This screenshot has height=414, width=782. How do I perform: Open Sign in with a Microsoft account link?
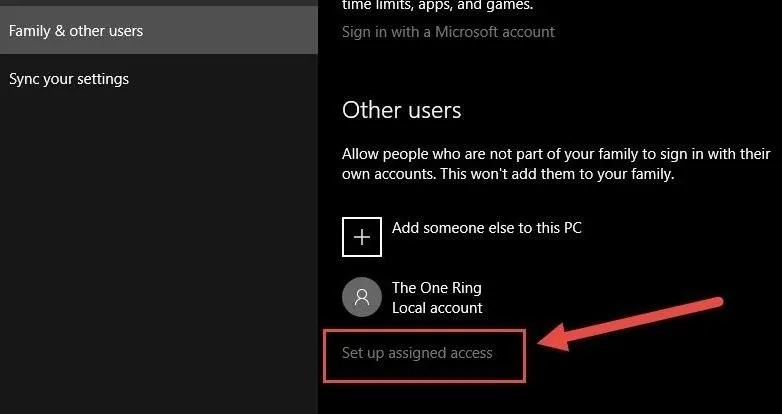pos(448,32)
